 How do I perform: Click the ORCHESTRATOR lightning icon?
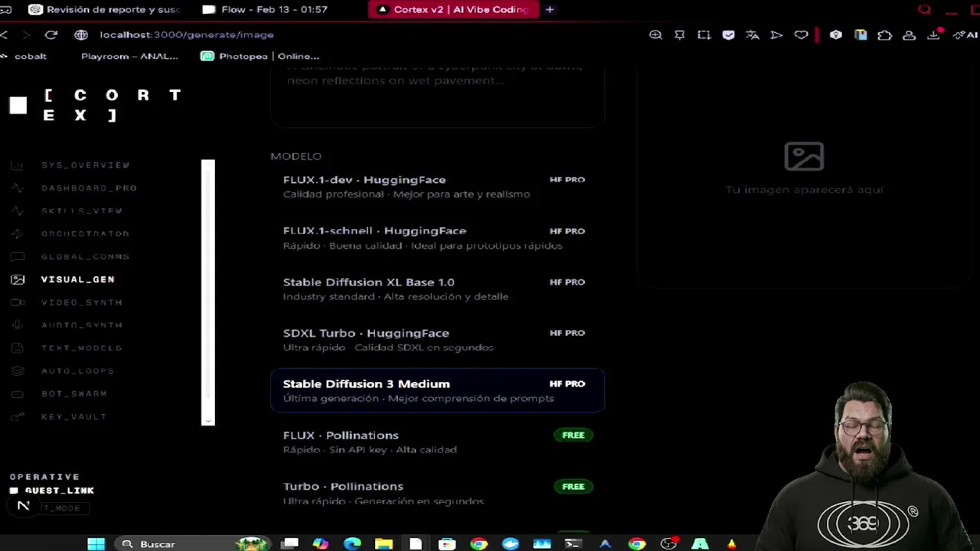pos(18,233)
